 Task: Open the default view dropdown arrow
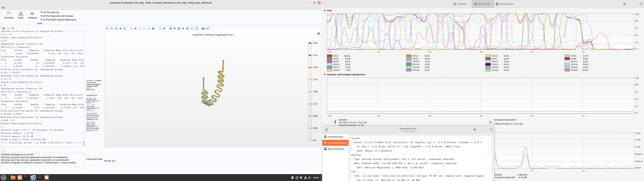coord(136,28)
